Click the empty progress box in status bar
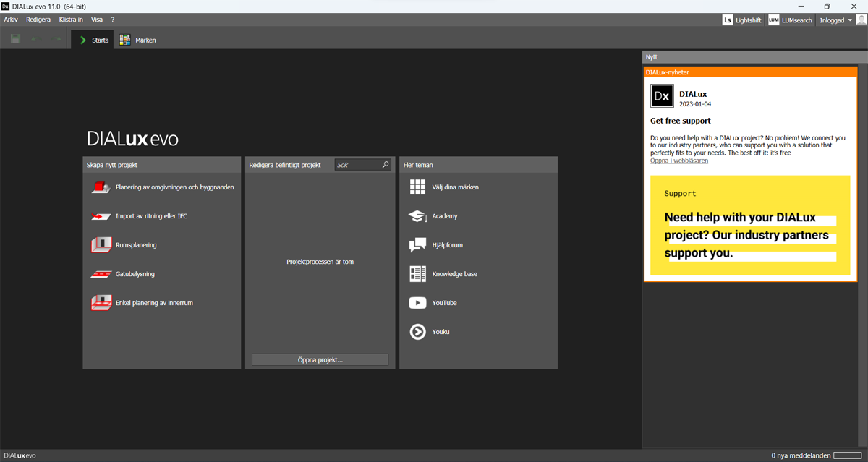The height and width of the screenshot is (462, 868). point(848,455)
